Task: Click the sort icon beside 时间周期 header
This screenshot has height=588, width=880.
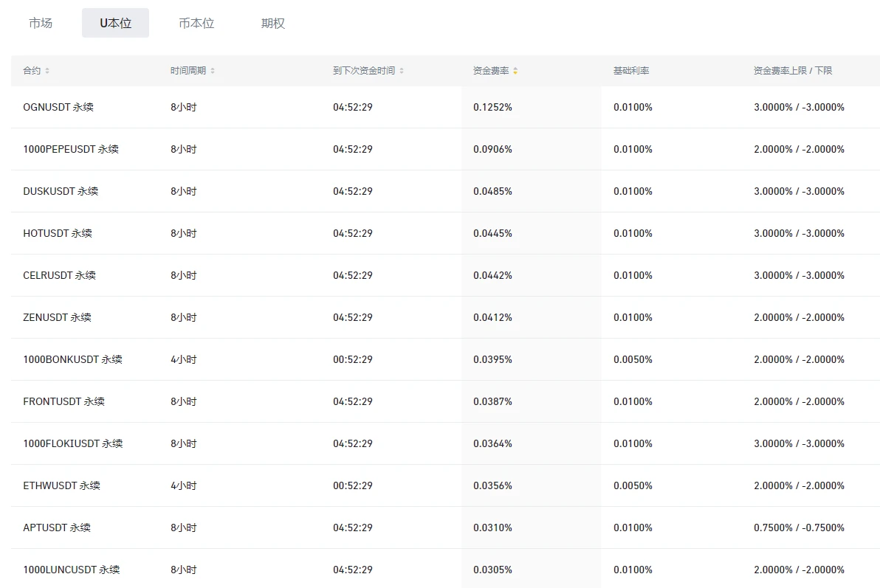Action: (x=213, y=71)
